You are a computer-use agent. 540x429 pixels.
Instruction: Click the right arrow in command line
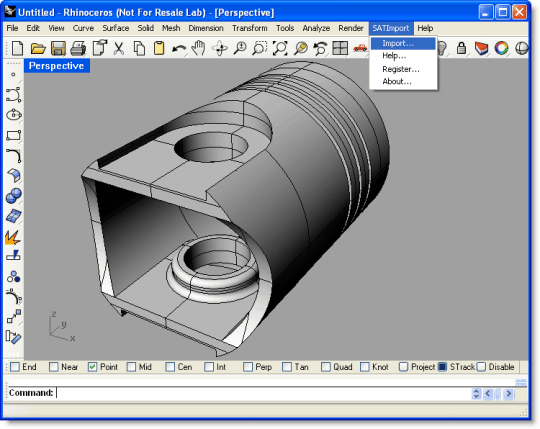[x=509, y=393]
